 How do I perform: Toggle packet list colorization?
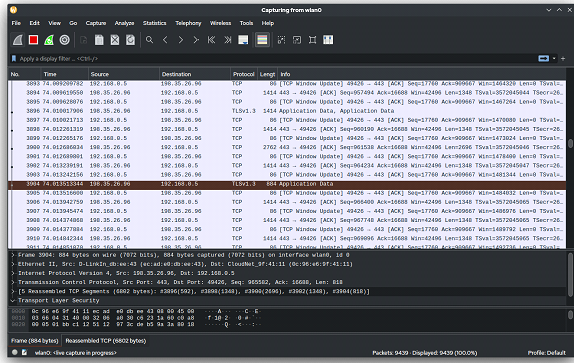coord(262,40)
